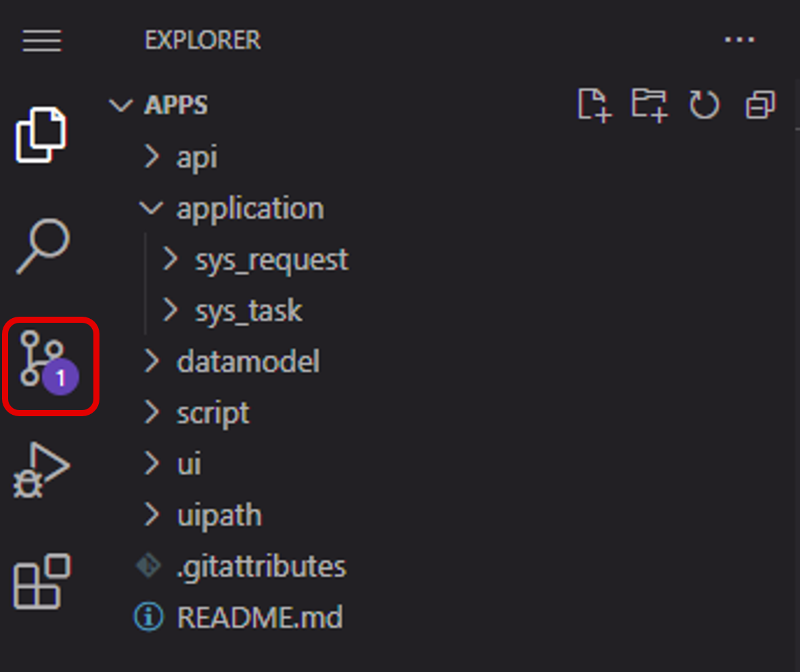The image size is (800, 672).
Task: Collapse the APPS workspace section
Action: pos(175,105)
